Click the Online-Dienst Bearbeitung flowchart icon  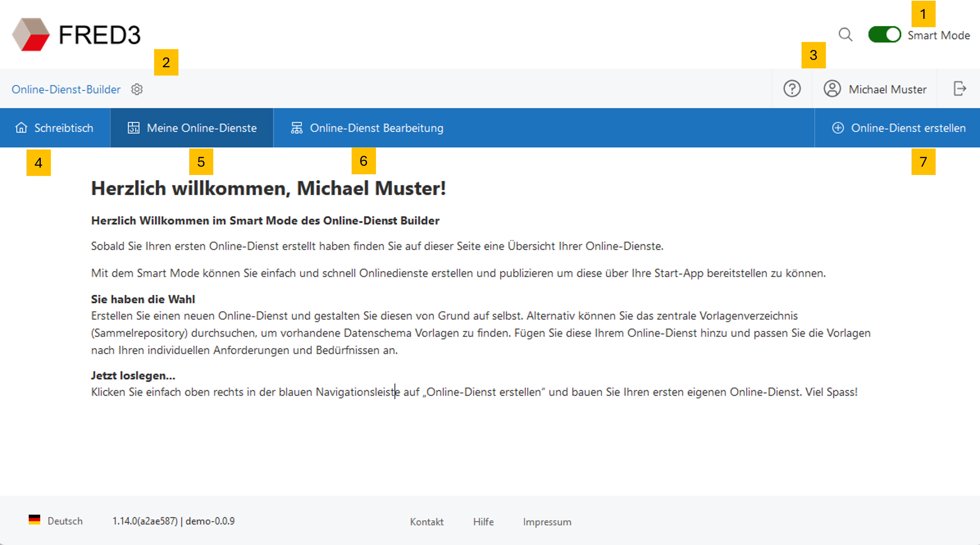click(297, 128)
